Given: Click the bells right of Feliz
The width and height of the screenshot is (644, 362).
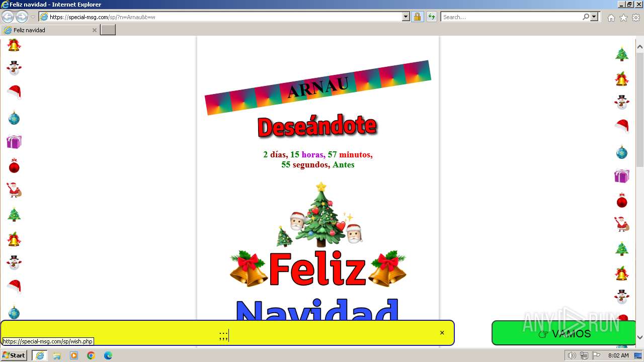Looking at the screenshot, I should (387, 269).
